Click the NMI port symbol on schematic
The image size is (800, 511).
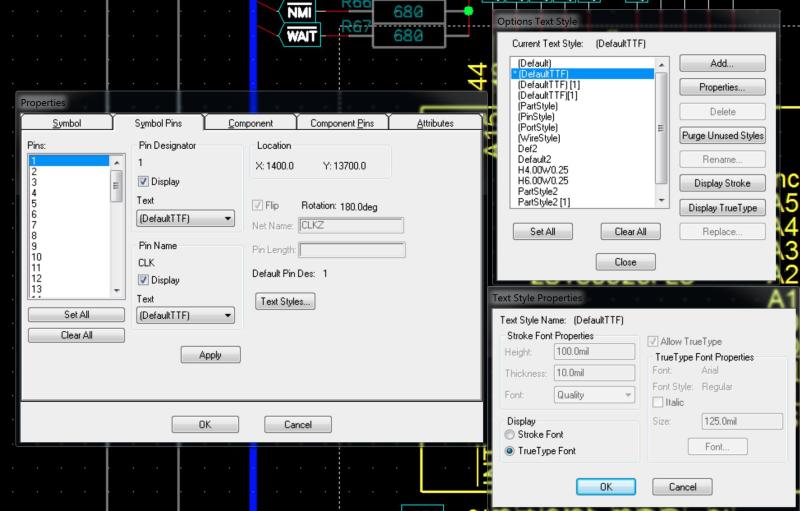pos(299,12)
